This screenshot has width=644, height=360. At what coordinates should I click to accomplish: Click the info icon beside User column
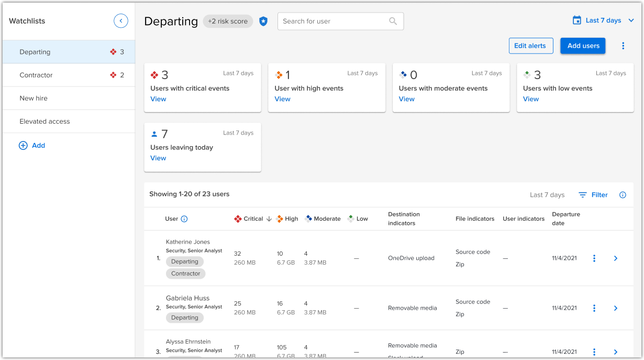pyautogui.click(x=184, y=219)
